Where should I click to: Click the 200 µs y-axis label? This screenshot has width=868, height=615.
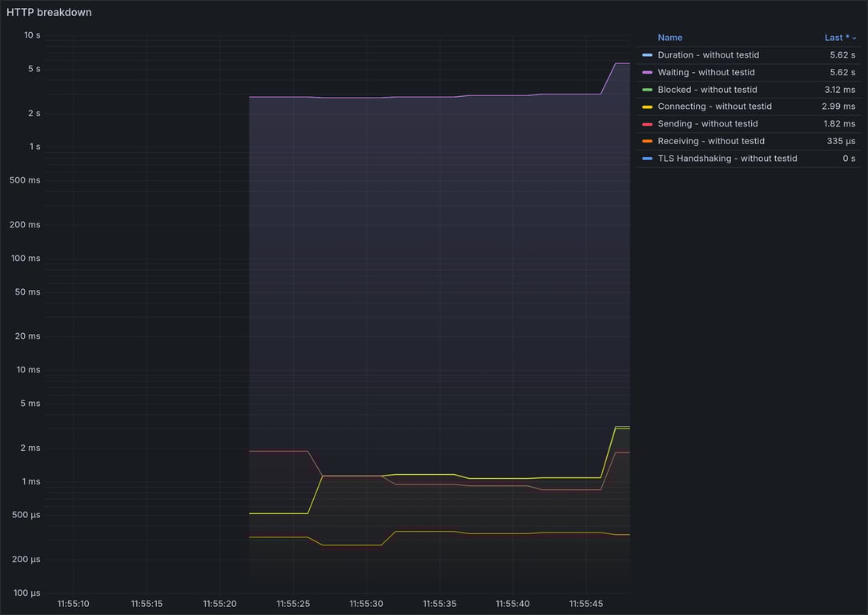(26, 559)
